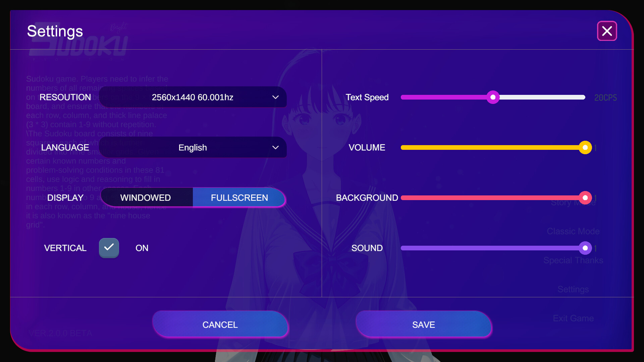Click the chevron arrow on the resolution selector

tap(275, 97)
